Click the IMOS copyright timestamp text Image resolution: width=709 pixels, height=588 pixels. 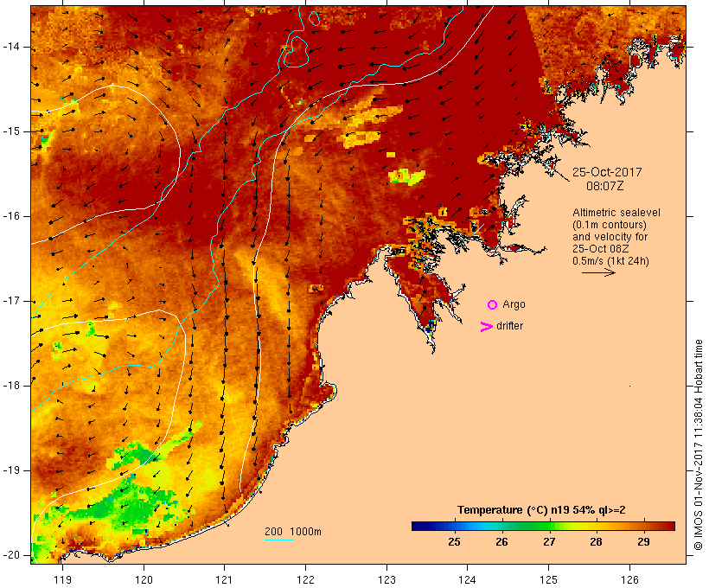[x=699, y=444]
